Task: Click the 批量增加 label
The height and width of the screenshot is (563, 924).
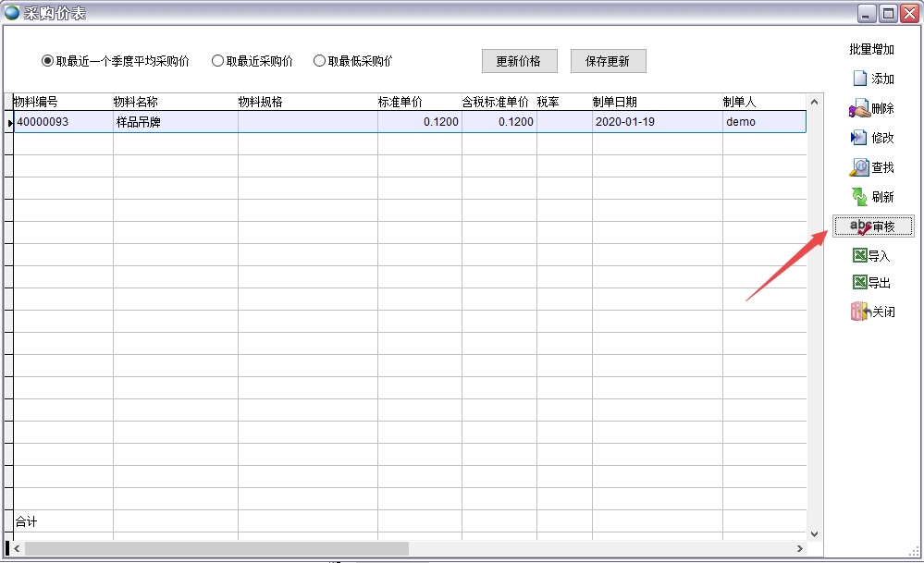Action: pyautogui.click(x=872, y=49)
